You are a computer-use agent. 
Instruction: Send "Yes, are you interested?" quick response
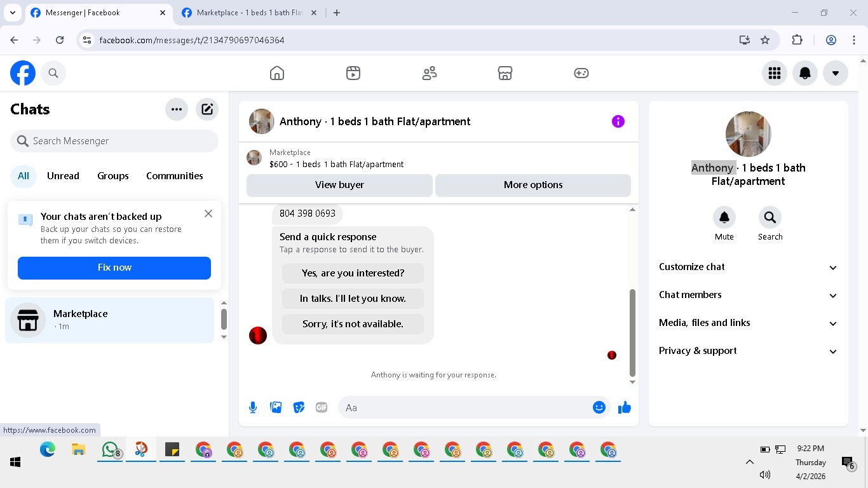(353, 273)
